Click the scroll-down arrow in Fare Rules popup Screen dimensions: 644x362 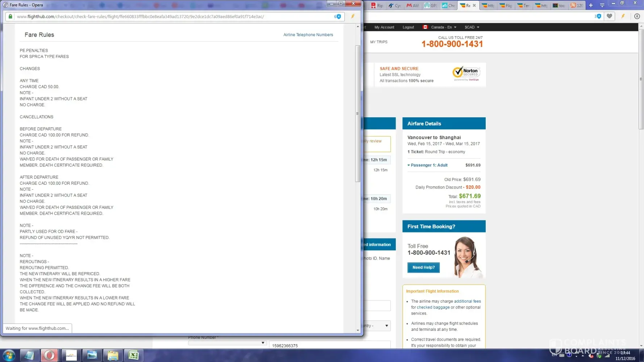tap(358, 330)
